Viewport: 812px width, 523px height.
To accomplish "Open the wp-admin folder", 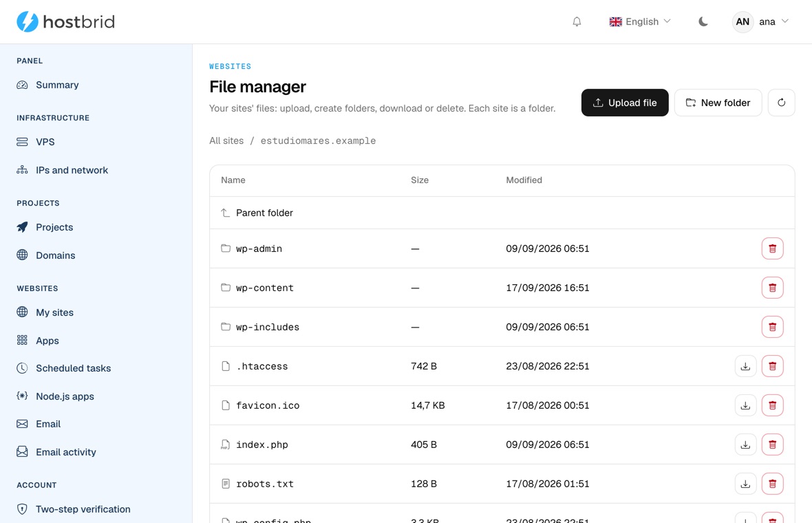I will [x=259, y=248].
